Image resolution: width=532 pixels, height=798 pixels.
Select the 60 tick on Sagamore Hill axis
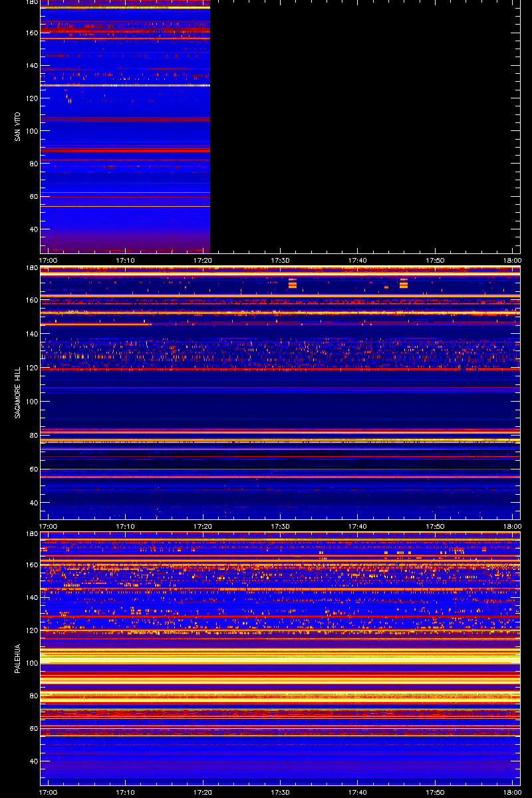tap(33, 469)
